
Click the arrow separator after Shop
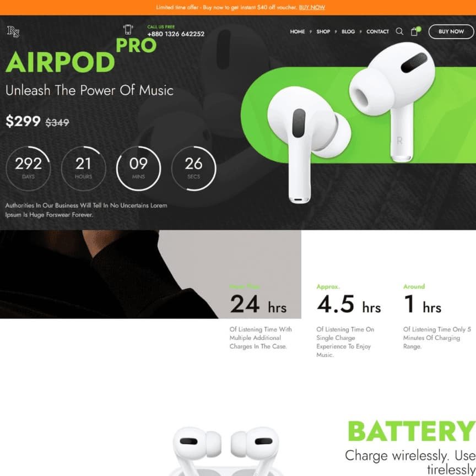[x=336, y=31]
